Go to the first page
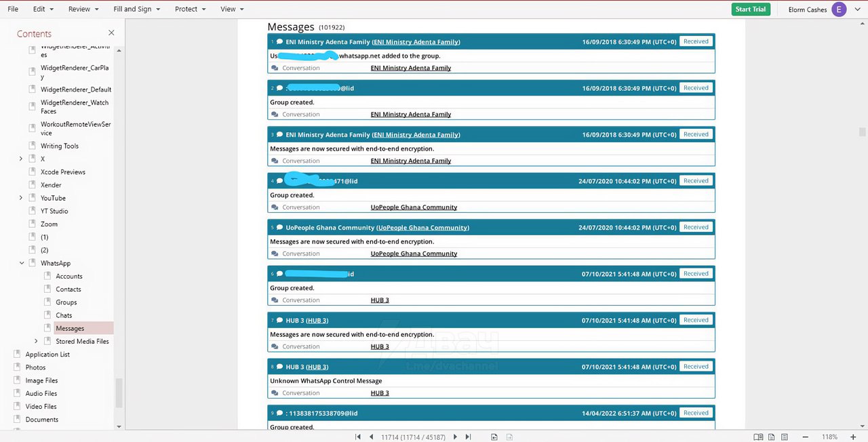This screenshot has width=868, height=442. (x=358, y=437)
